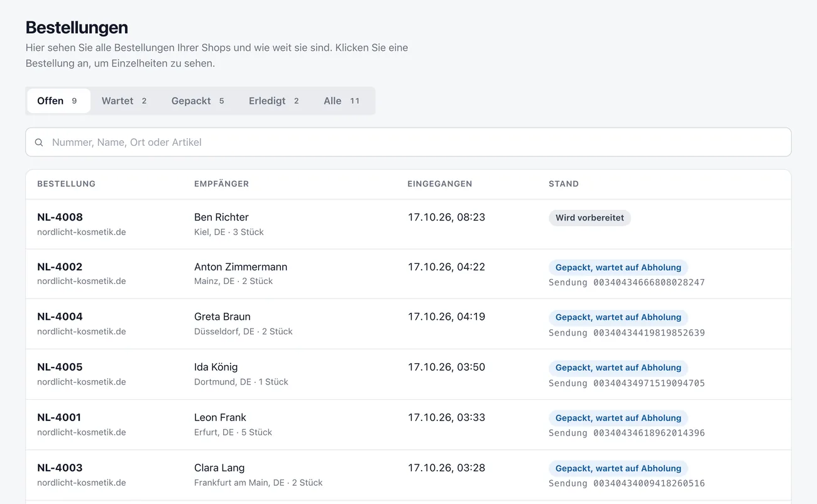Open the Wartet tab
The width and height of the screenshot is (817, 504).
click(124, 101)
